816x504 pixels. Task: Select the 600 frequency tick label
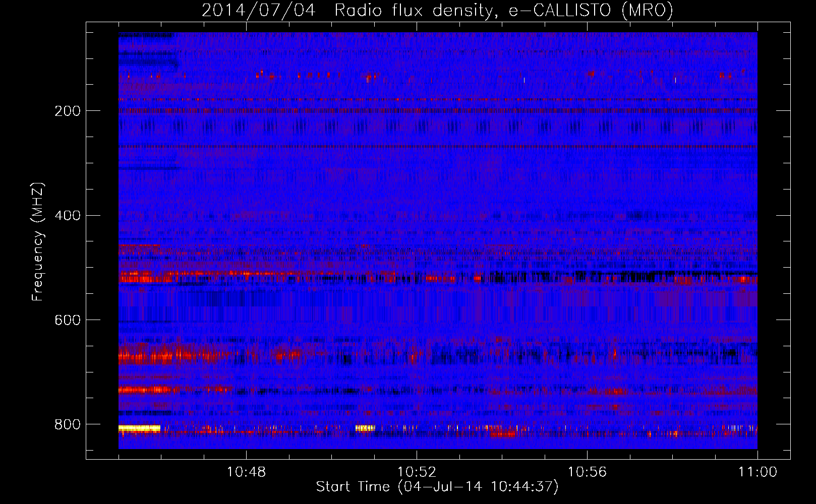click(x=68, y=320)
